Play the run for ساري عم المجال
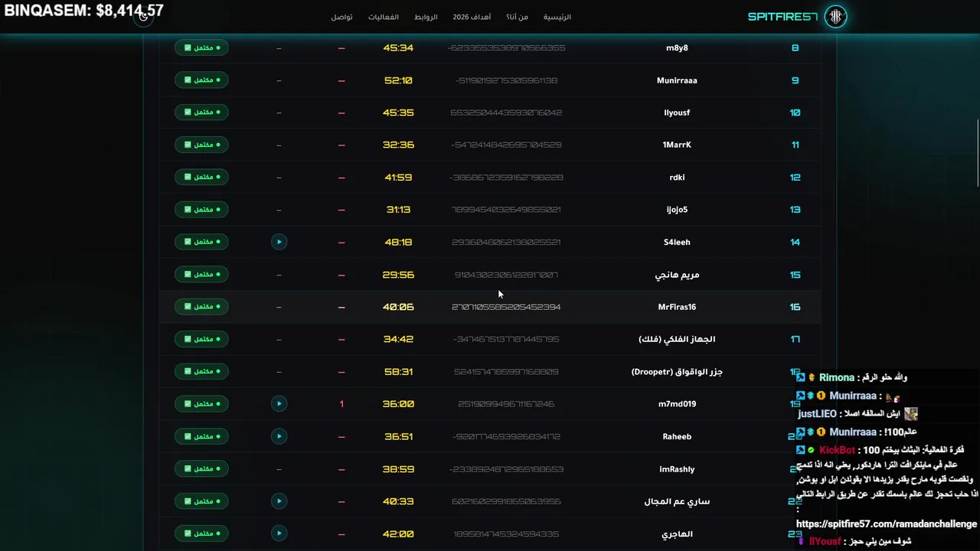 coord(279,501)
